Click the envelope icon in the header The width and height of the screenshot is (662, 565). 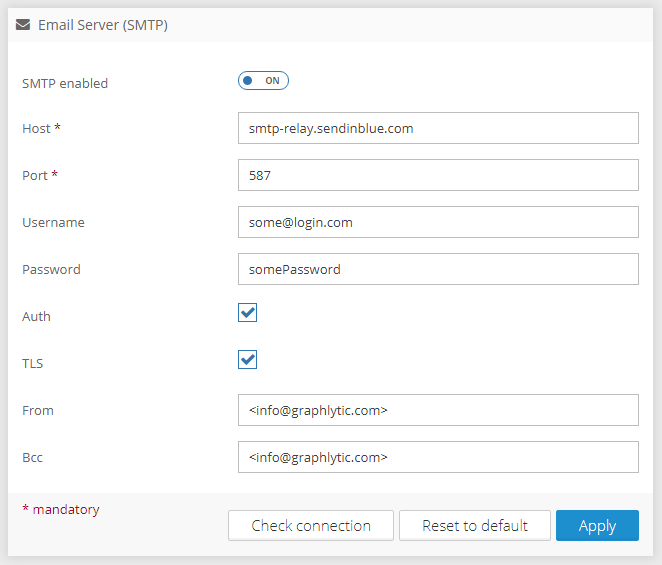pyautogui.click(x=23, y=25)
